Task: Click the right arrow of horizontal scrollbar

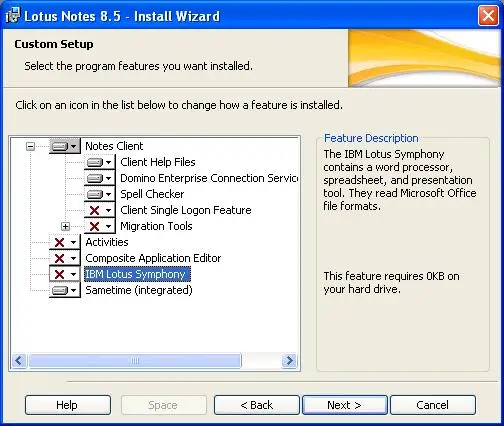Action: click(x=289, y=360)
